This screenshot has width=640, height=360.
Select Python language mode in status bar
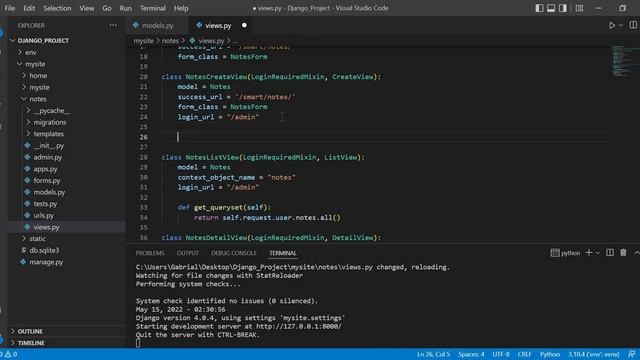[550, 354]
